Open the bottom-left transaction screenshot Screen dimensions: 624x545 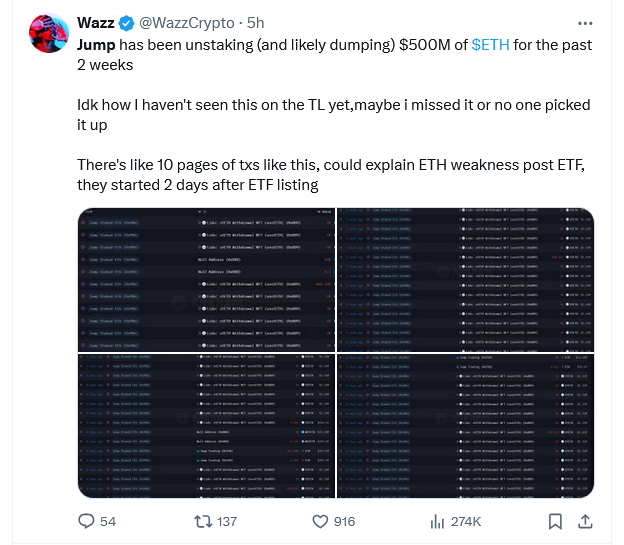(206, 426)
